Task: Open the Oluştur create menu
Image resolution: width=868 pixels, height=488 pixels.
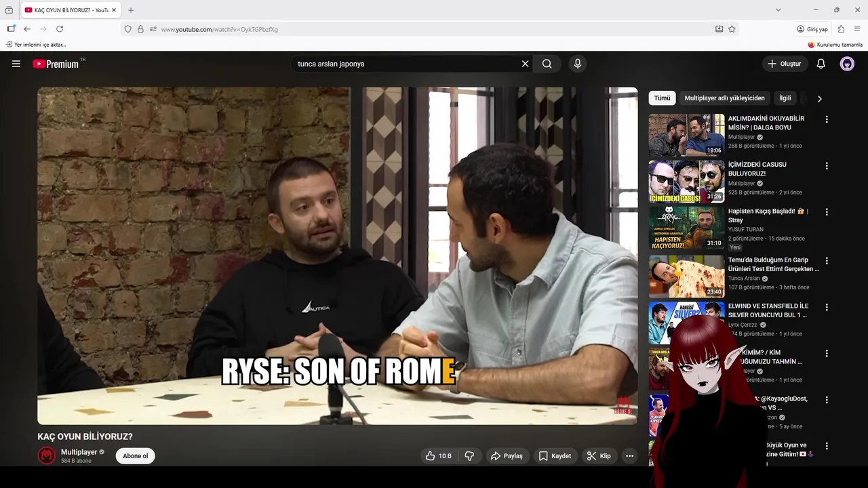Action: point(784,64)
